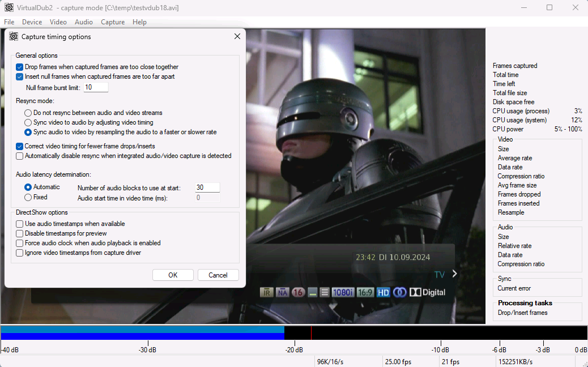The image size is (588, 367).
Task: Open the File menu
Action: click(9, 22)
